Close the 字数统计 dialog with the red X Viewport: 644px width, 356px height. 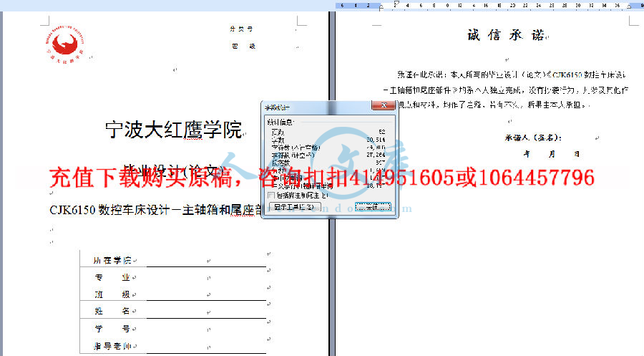pos(384,105)
